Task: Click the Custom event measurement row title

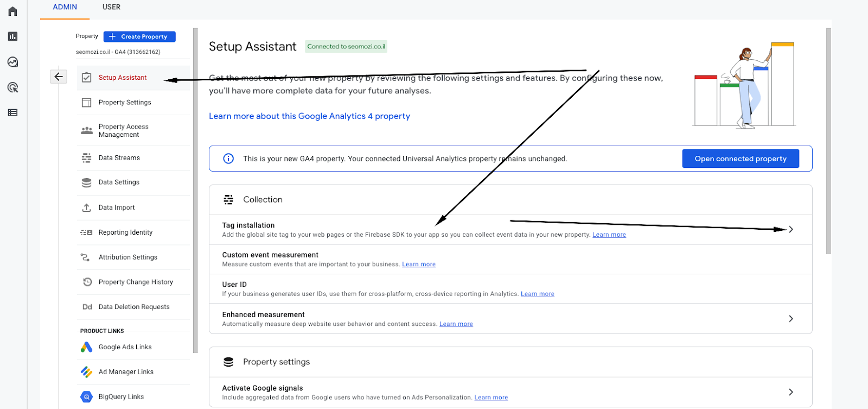Action: coord(270,255)
